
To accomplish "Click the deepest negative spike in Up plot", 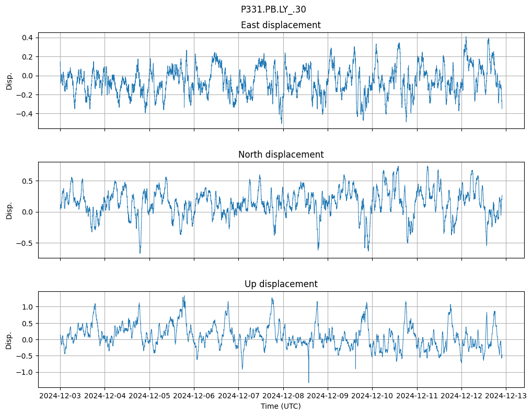I will (308, 382).
